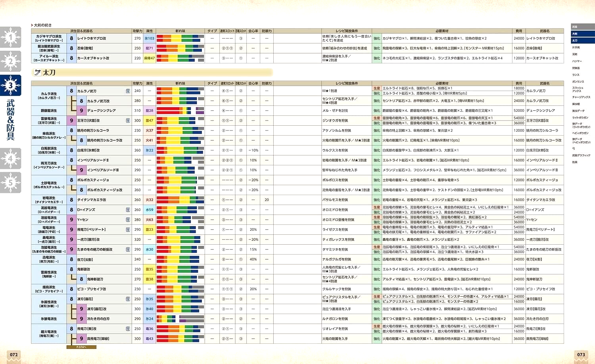Click the chapter 5 snowflake icon
Screen dimensions: 595x364
pyautogui.click(x=11, y=182)
